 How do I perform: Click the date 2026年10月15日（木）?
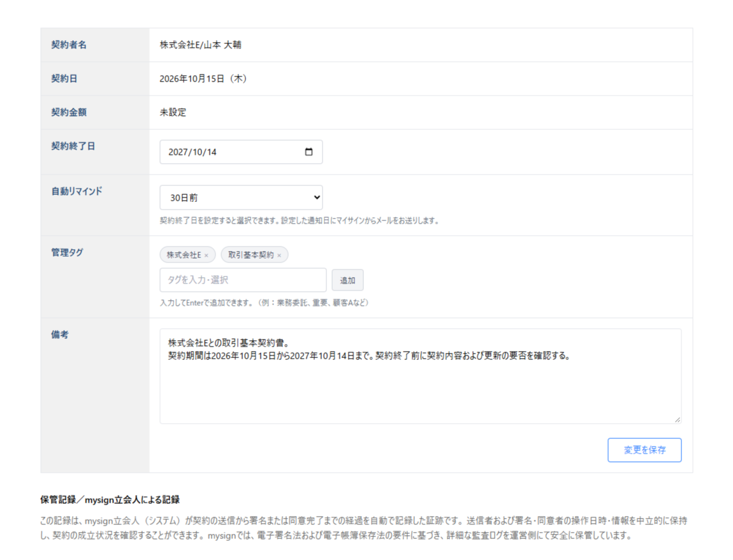click(x=203, y=78)
